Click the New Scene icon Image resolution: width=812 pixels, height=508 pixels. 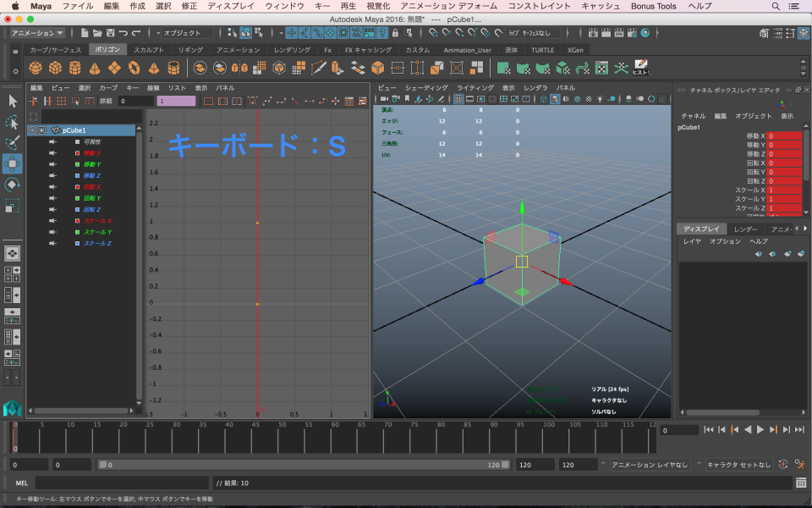click(x=85, y=33)
